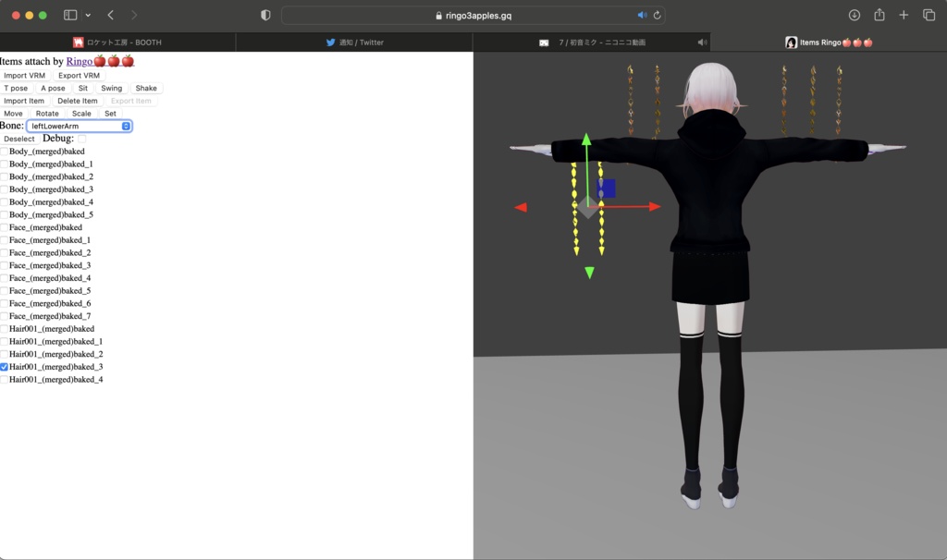Image resolution: width=947 pixels, height=560 pixels.
Task: Check Face_(merged)baked_3 checkbox
Action: 5,265
